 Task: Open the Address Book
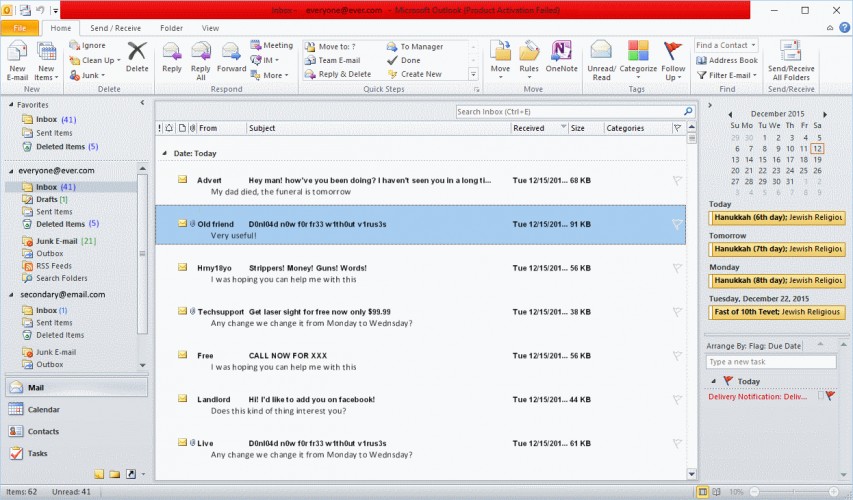727,60
